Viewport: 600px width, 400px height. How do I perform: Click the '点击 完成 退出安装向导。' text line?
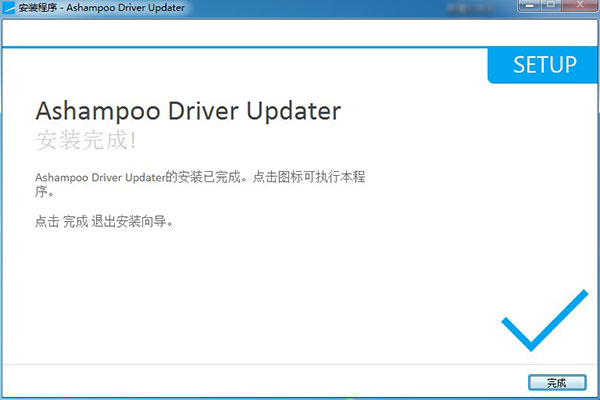(x=104, y=221)
